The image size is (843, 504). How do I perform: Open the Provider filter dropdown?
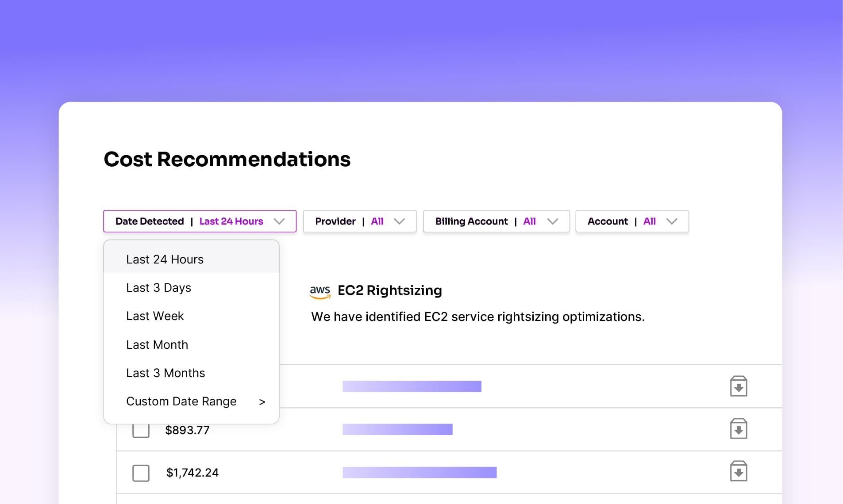tap(359, 221)
